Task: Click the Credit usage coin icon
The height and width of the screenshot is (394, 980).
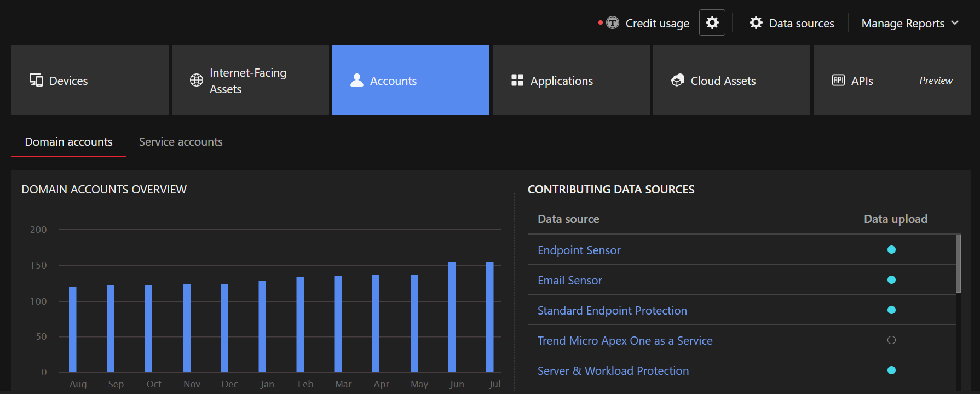Action: click(x=613, y=23)
